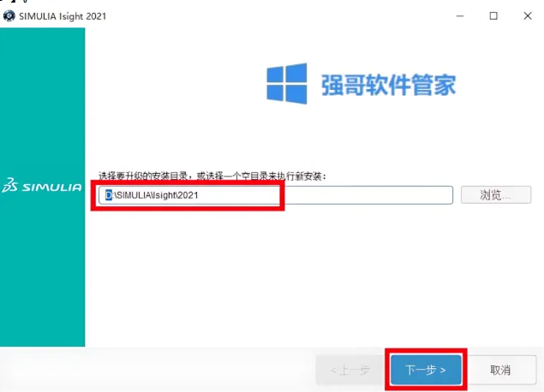This screenshot has height=392, width=544.
Task: Close the SIMULIA Isight 2021 installer
Action: pyautogui.click(x=528, y=16)
